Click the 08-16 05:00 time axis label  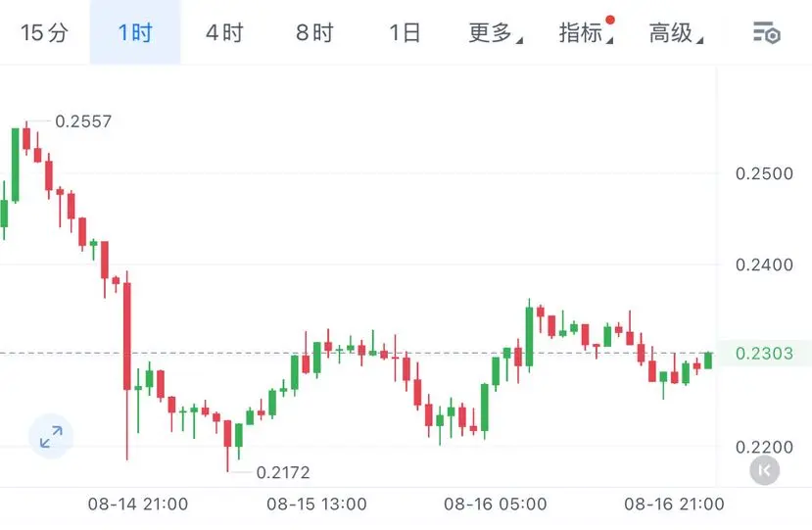click(x=495, y=504)
